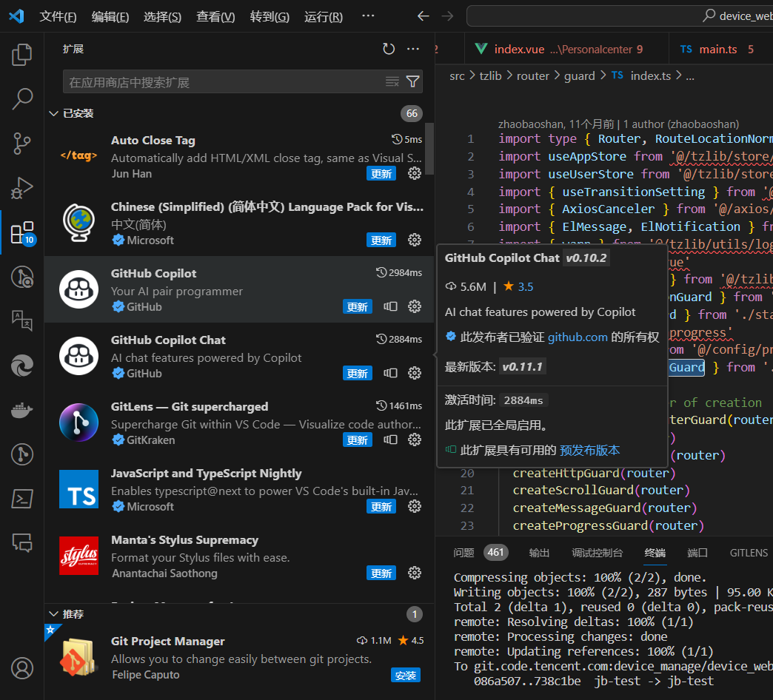This screenshot has width=773, height=700.
Task: Refresh the extensions list
Action: [x=389, y=49]
